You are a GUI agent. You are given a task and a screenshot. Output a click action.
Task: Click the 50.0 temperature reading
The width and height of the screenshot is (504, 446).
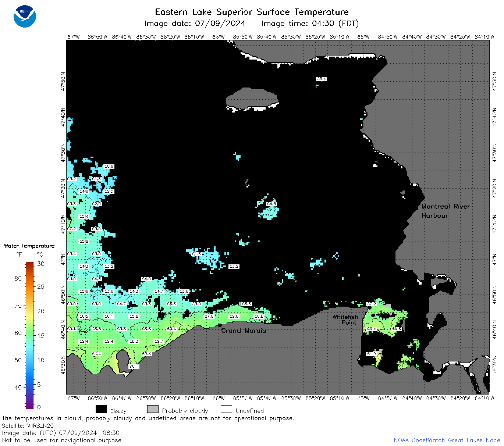109,166
